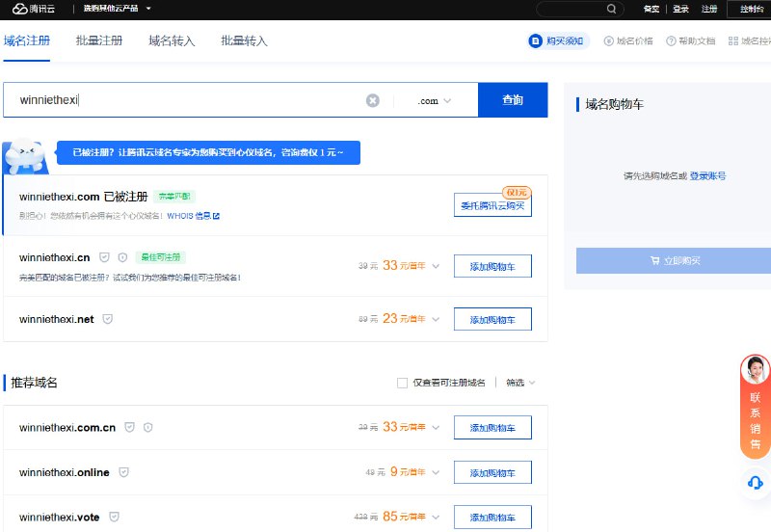Click the 查询 search button

point(513,100)
